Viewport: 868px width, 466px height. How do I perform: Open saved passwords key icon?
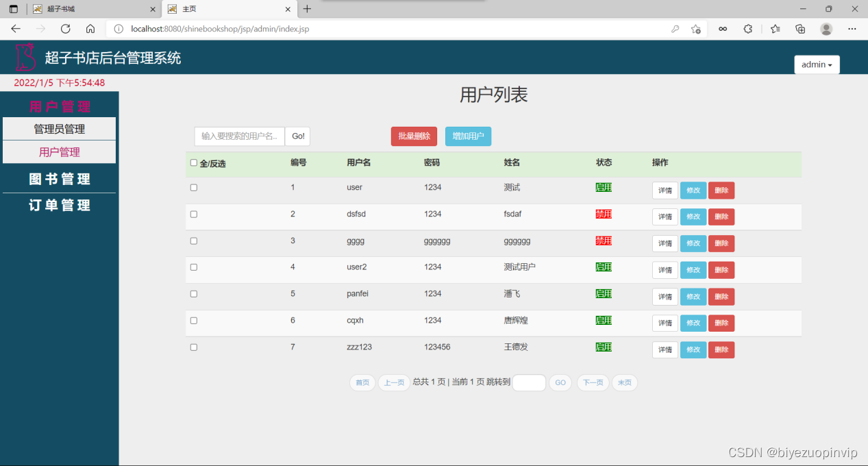click(675, 29)
